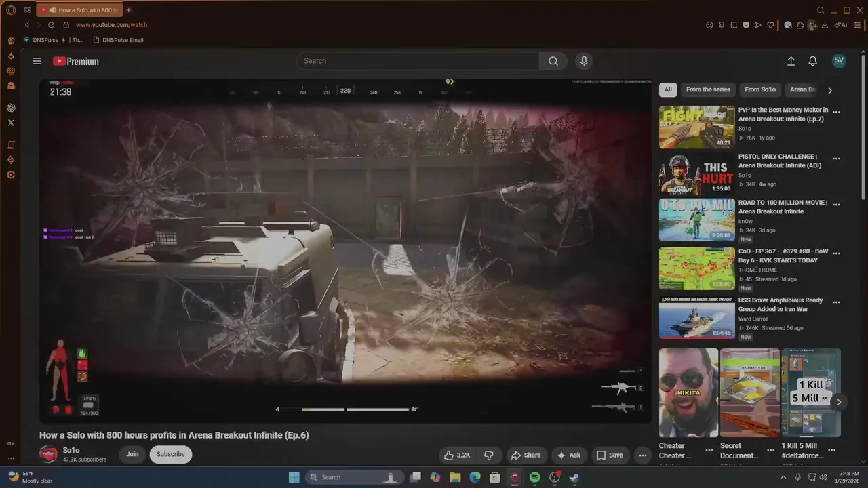Open the YouTube create upload icon
This screenshot has height=488, width=868.
tap(791, 61)
